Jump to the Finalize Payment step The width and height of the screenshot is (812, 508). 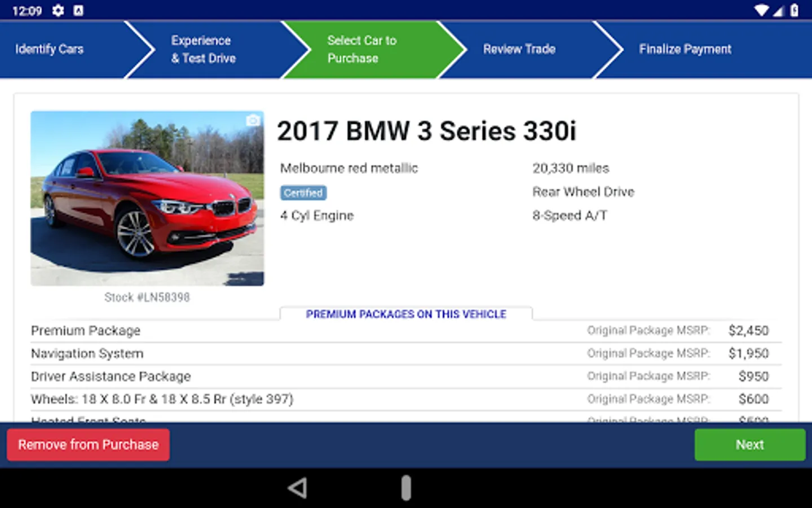705,50
